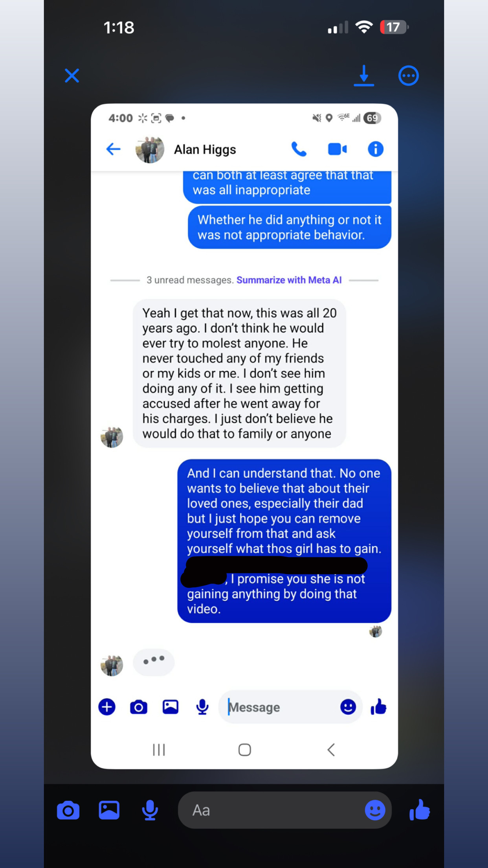
Task: Tap Alan Higgs contact name
Action: tap(205, 149)
